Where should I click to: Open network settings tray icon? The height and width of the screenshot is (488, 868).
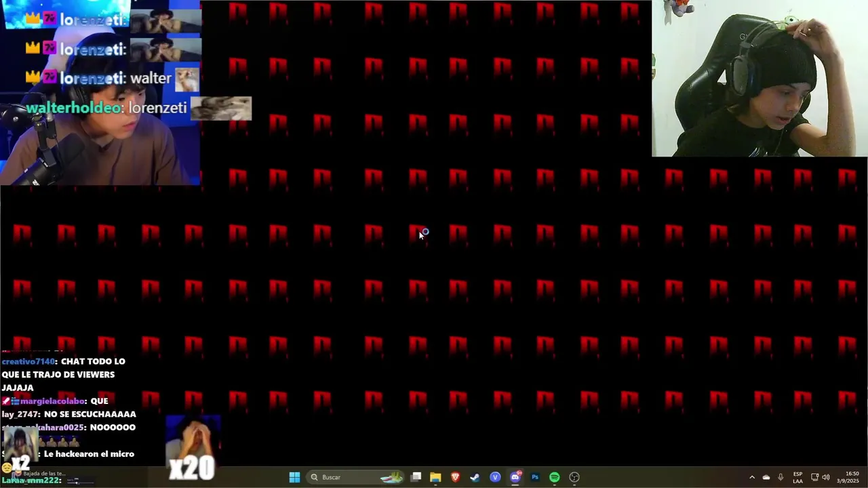click(814, 477)
